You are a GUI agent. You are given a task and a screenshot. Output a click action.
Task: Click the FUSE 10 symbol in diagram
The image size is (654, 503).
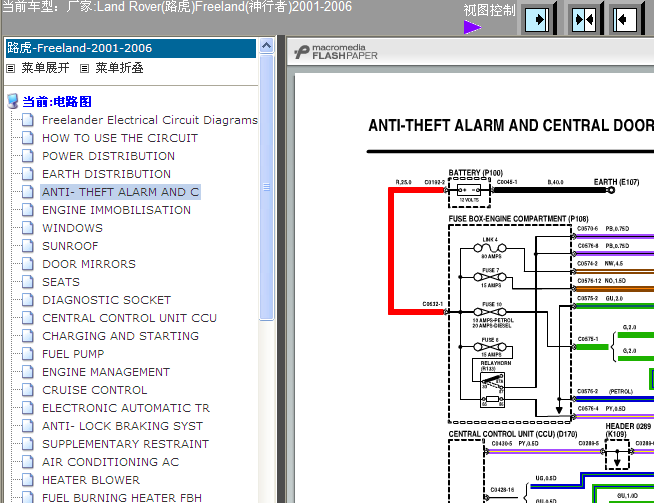[490, 312]
